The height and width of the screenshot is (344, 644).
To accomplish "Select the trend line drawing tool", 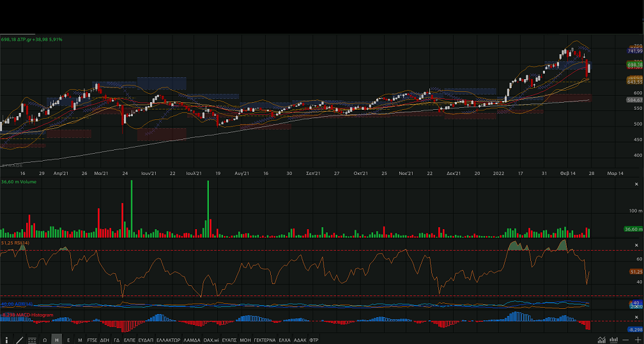I will point(19,340).
